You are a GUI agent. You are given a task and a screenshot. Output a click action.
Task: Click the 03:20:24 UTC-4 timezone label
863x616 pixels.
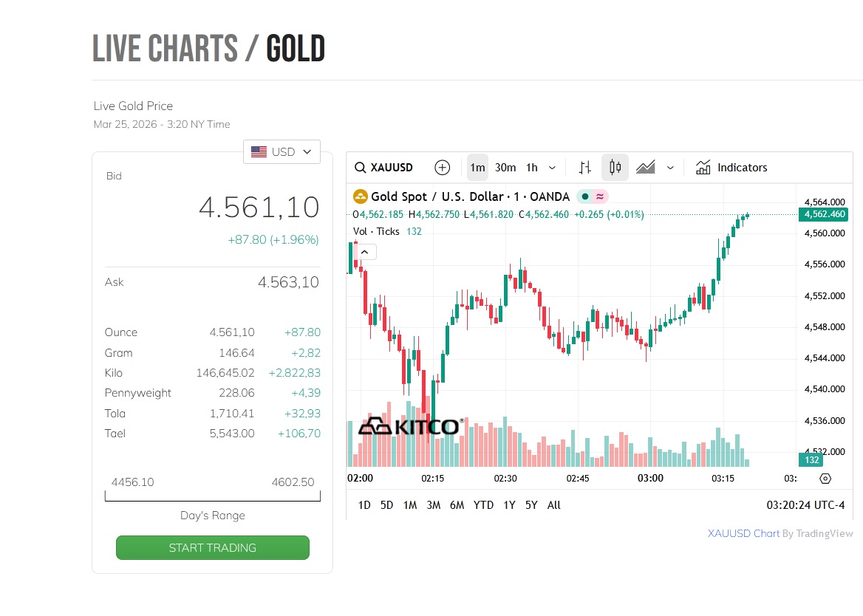805,505
